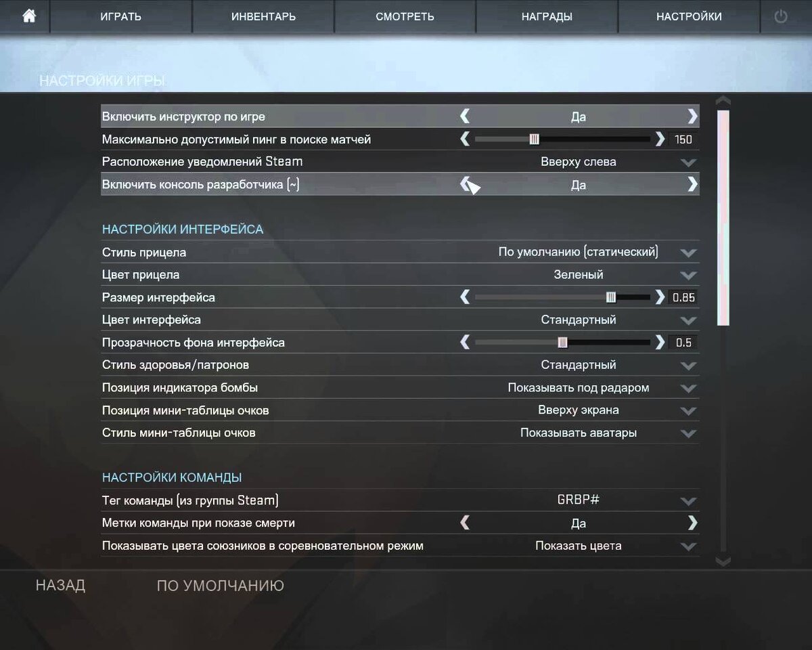The image size is (812, 650).
Task: Reset settings with ПО УМОЛЧАНИЮ
Action: [x=221, y=586]
